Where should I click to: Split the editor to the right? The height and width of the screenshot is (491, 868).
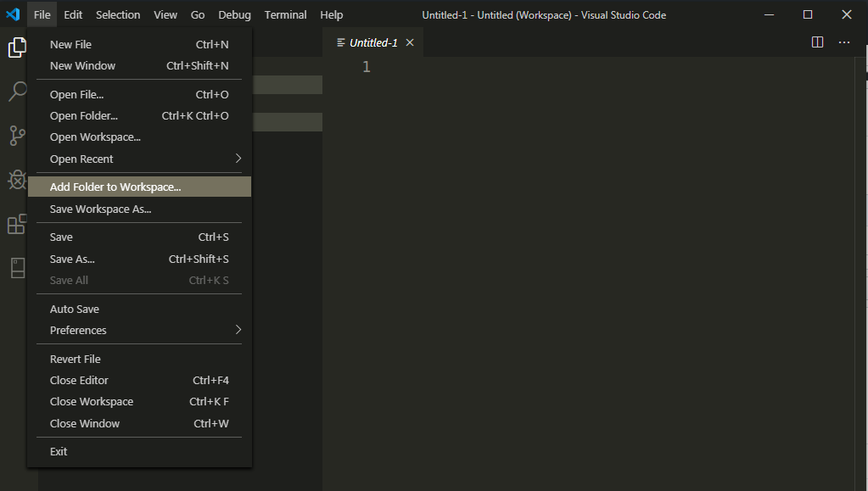[x=817, y=42]
